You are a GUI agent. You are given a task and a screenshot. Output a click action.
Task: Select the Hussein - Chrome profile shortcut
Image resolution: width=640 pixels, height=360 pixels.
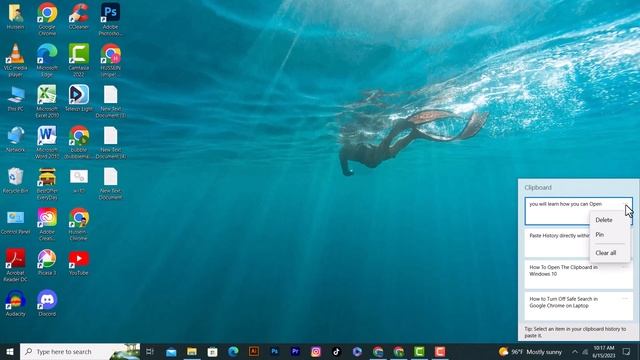79,224
